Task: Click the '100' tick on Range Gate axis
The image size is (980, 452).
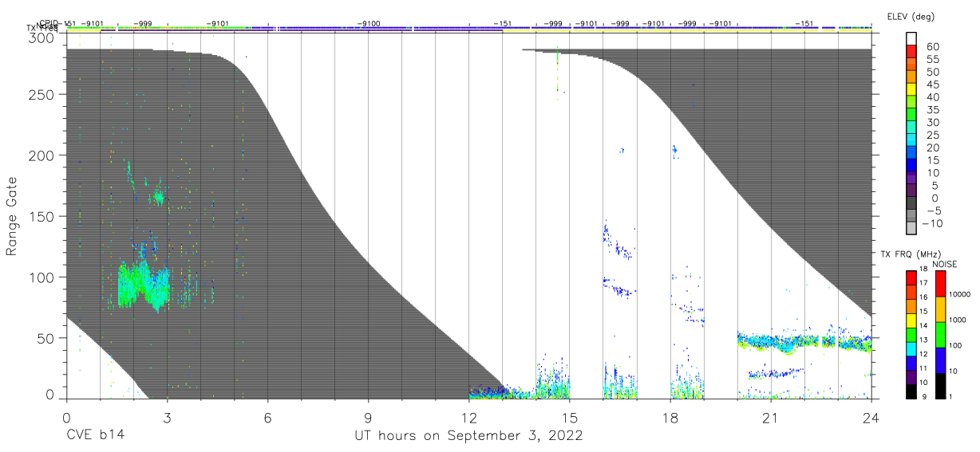Action: [x=43, y=277]
